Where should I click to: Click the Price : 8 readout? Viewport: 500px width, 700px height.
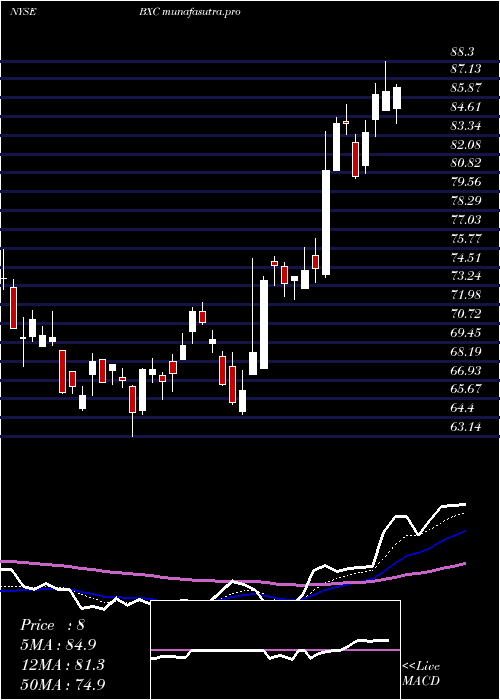coord(52,625)
